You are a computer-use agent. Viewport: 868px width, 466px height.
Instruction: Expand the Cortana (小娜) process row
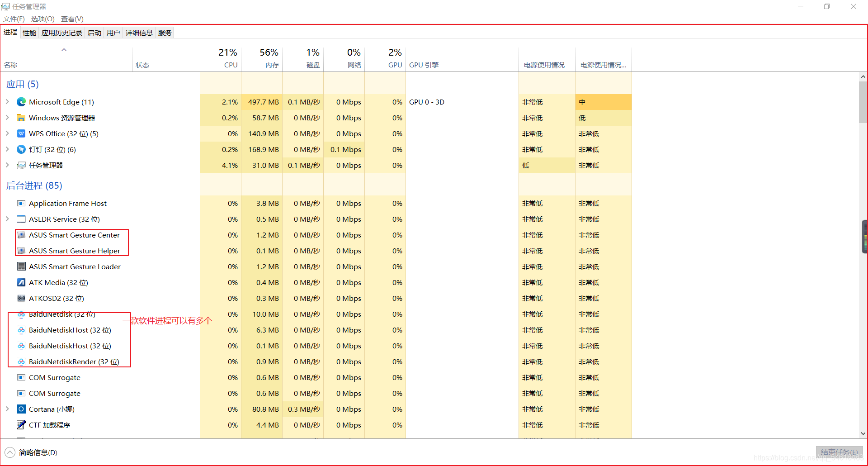click(x=7, y=409)
